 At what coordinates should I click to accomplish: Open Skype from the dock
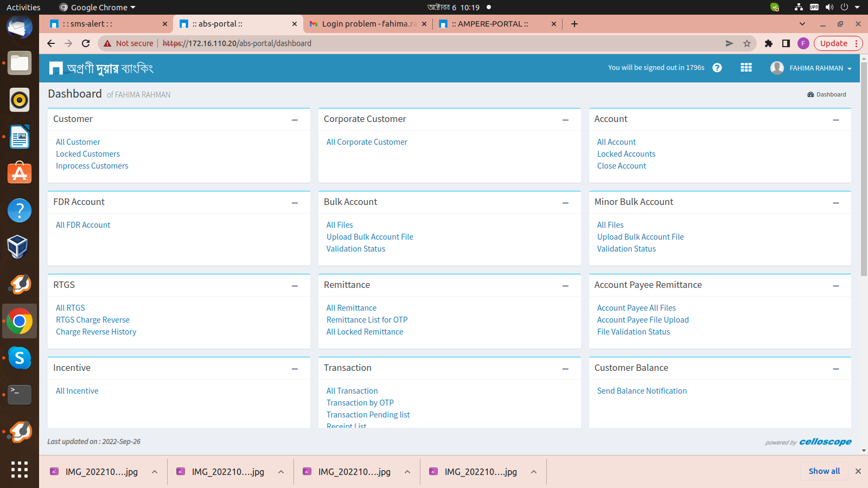click(20, 358)
